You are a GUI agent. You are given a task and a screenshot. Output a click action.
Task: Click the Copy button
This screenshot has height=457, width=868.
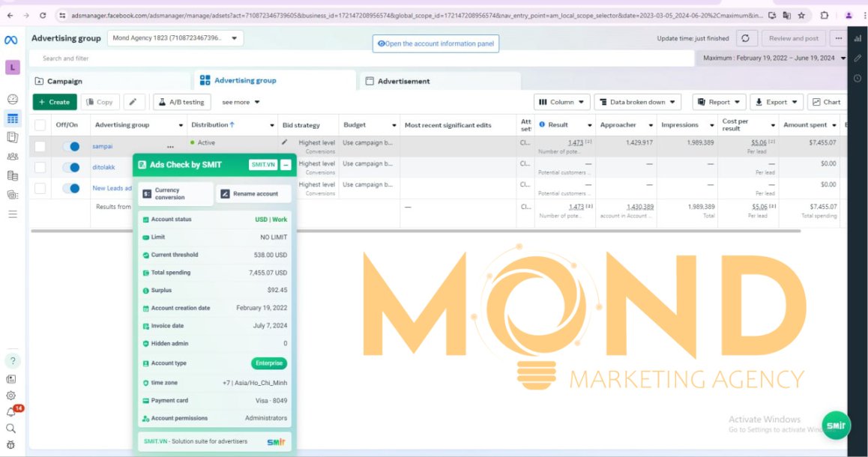point(100,102)
